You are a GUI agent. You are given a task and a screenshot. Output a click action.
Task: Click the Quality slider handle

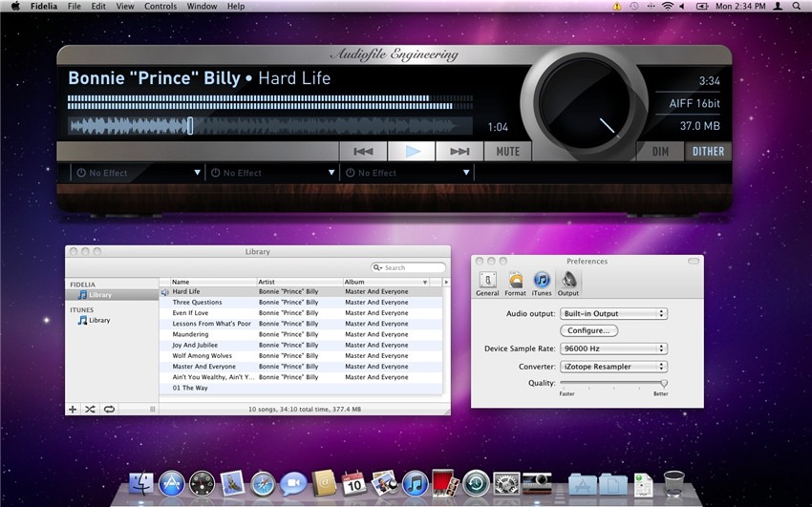pyautogui.click(x=664, y=383)
